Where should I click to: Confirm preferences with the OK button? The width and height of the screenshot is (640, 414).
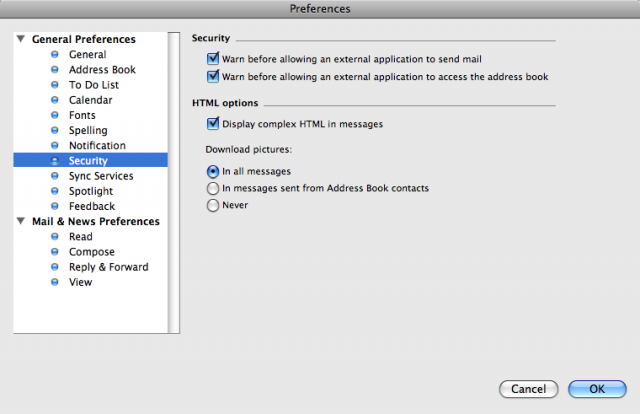(597, 389)
